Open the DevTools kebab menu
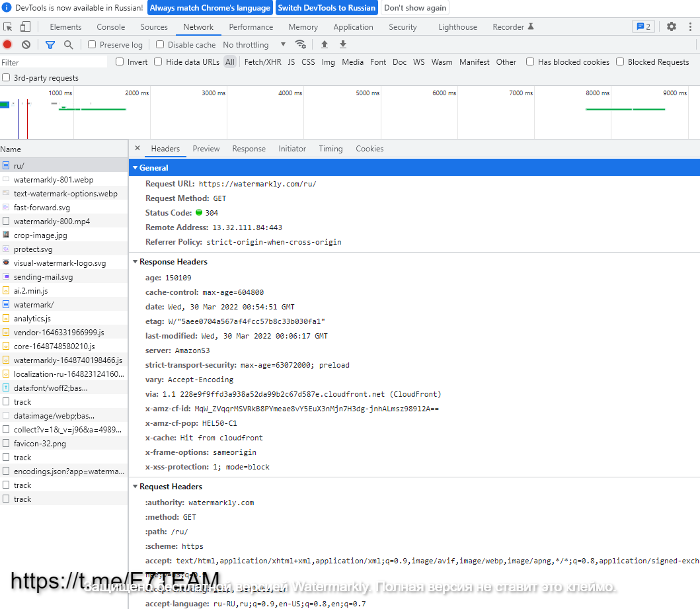700x609 pixels. tap(690, 27)
